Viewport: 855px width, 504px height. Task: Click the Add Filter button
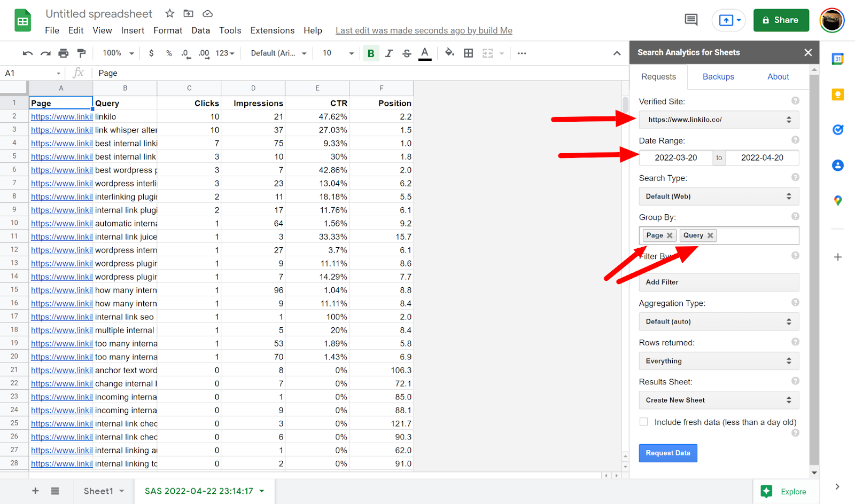(719, 282)
